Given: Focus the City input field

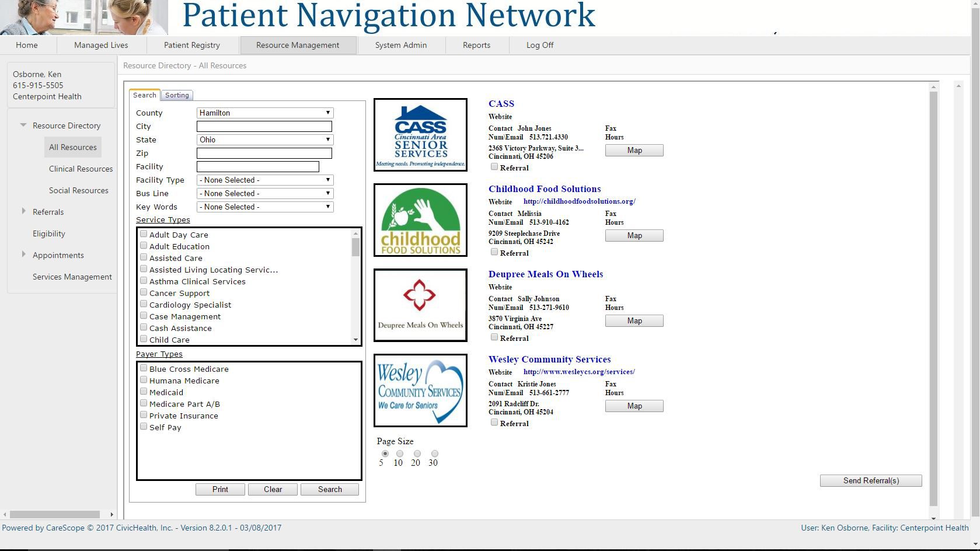Looking at the screenshot, I should (x=264, y=126).
